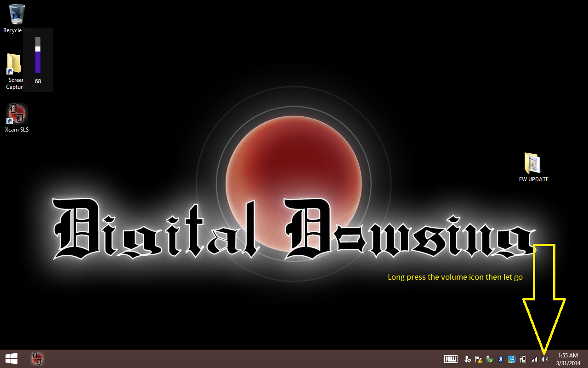
Task: Click Safely Remove Hardware tray icon
Action: tap(490, 359)
